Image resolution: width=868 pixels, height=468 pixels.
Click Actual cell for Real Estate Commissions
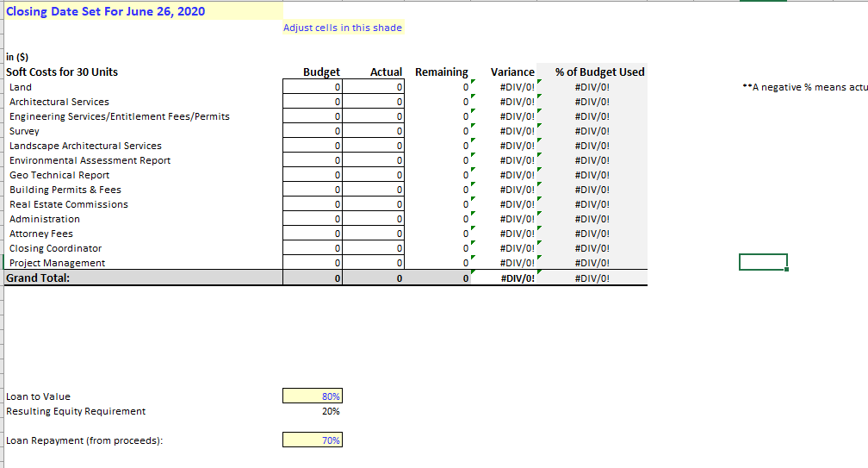(373, 204)
